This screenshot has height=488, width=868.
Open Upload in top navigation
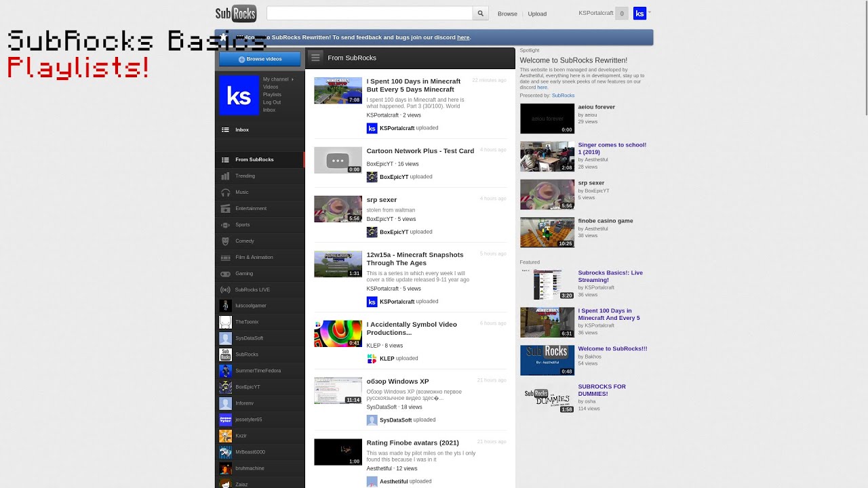pos(537,14)
